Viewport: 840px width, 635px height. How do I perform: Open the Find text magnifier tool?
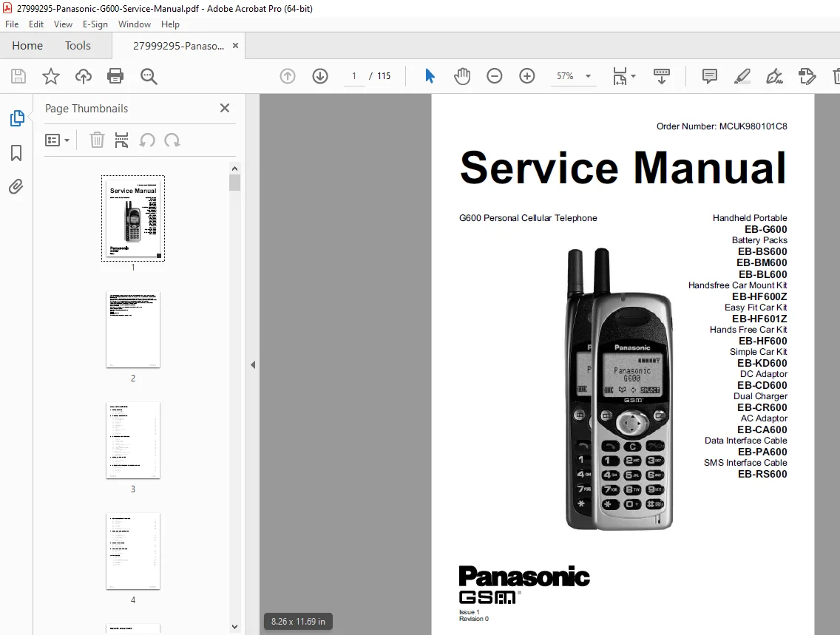tap(149, 76)
